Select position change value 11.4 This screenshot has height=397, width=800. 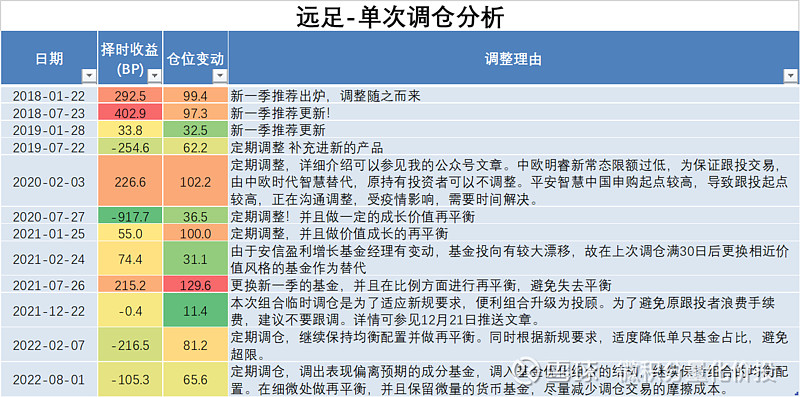(195, 311)
